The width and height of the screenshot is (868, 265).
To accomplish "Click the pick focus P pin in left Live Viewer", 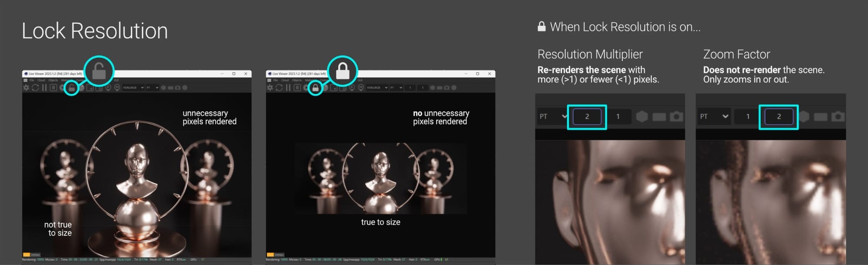I will click(108, 88).
